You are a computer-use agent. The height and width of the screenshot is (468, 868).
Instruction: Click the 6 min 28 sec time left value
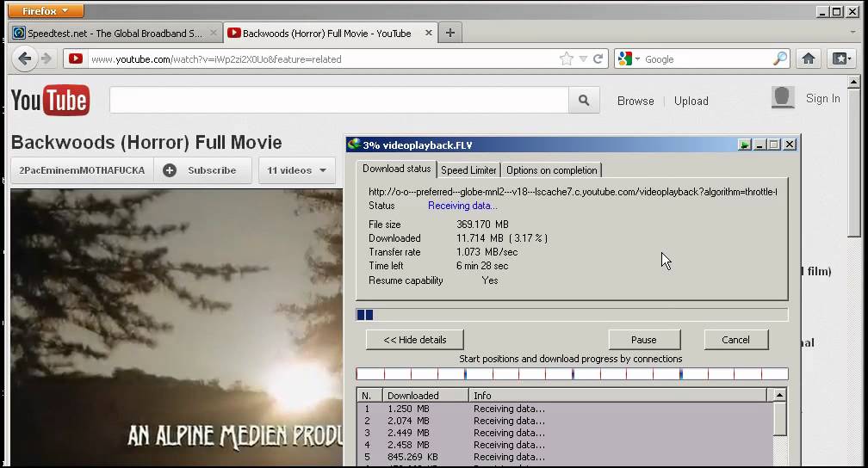[x=482, y=266]
